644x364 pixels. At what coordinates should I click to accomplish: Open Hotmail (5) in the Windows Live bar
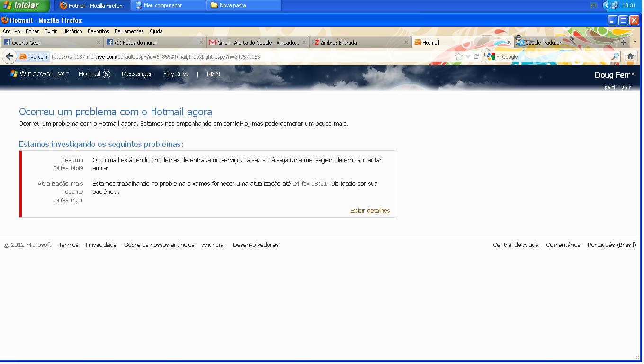click(95, 74)
